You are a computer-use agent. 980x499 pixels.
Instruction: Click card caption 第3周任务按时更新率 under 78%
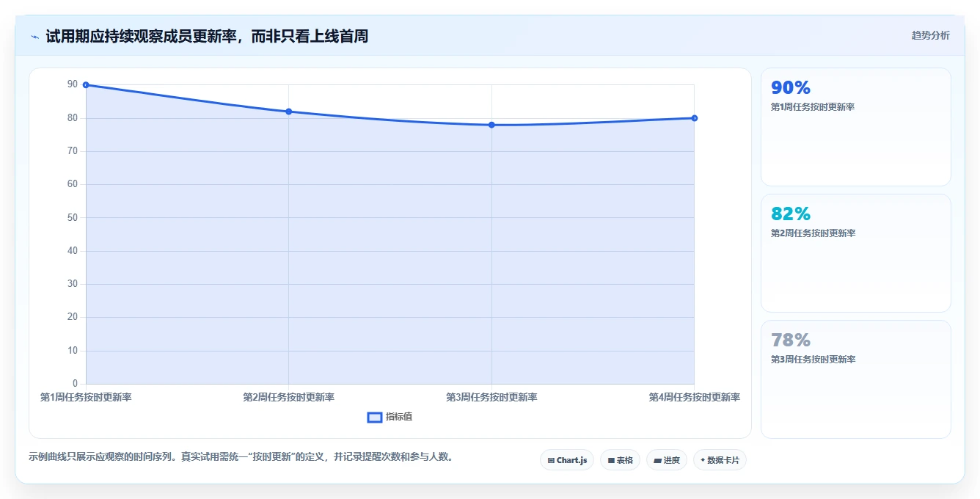[813, 360]
